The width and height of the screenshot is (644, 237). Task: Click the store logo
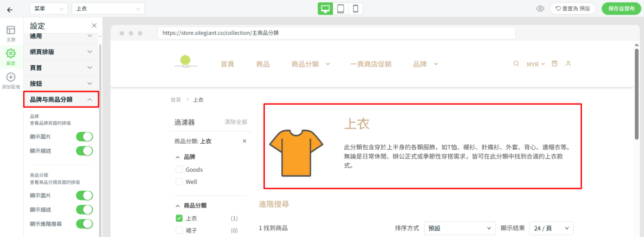[x=186, y=61]
